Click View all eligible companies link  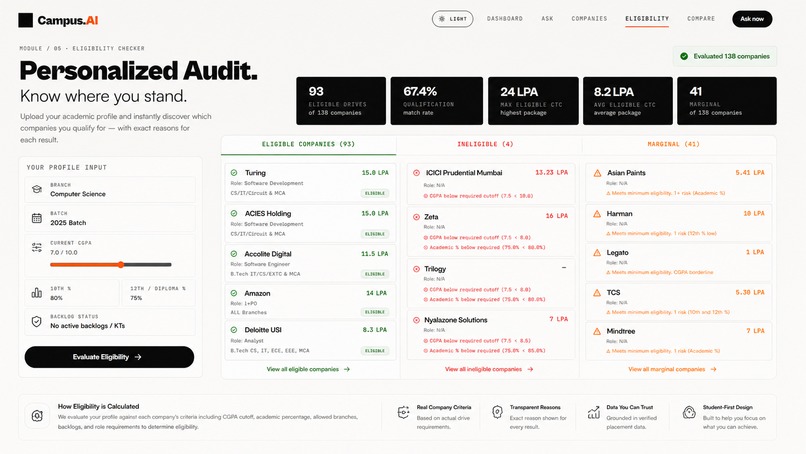[x=308, y=369]
